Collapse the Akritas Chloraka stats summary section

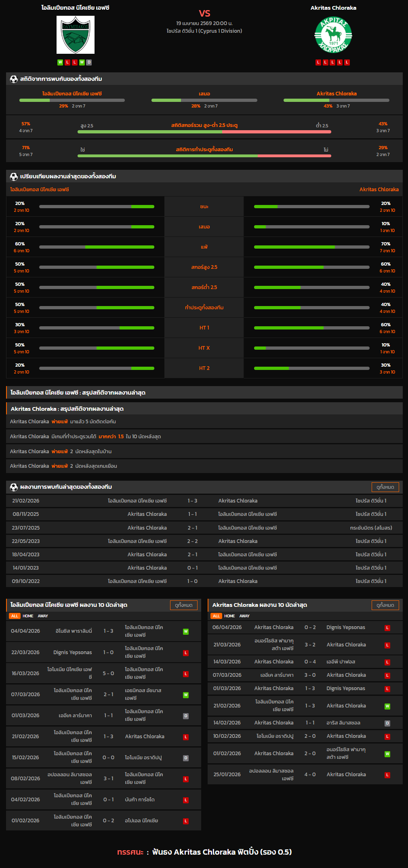click(204, 409)
